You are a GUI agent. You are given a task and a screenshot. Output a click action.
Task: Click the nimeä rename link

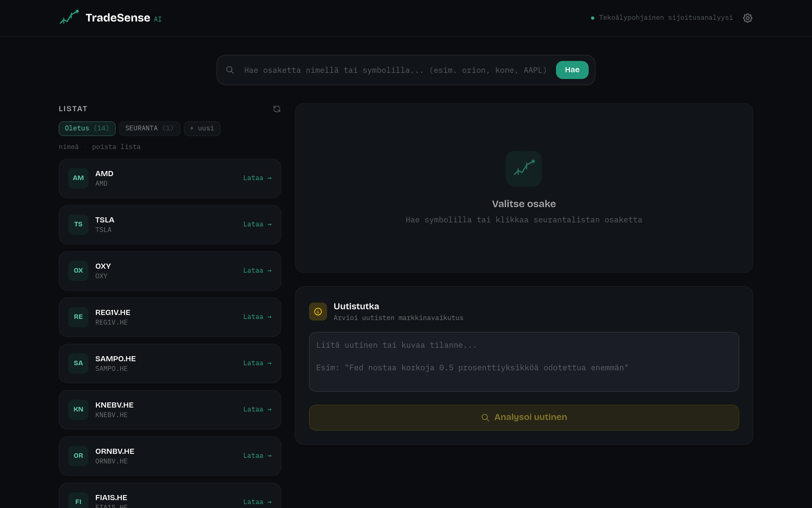(x=69, y=147)
